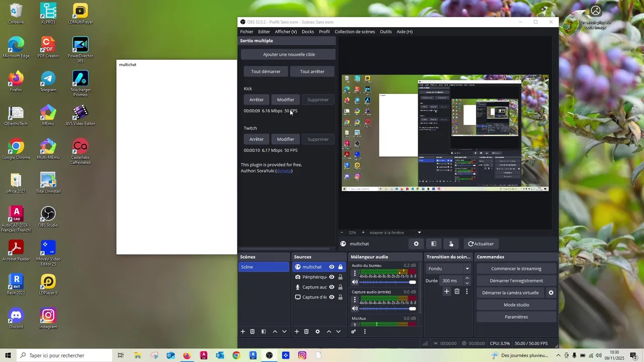Mute Audio du bureau speaker icon

[x=355, y=282]
